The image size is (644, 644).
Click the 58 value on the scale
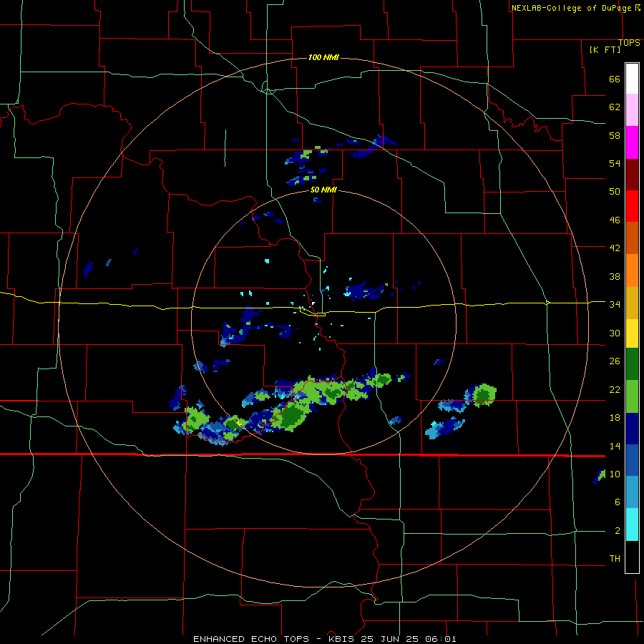[x=615, y=135]
